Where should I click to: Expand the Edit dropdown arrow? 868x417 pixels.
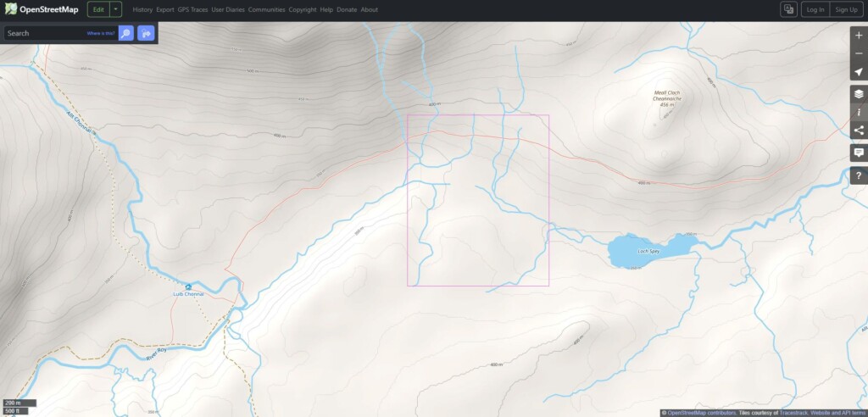(x=115, y=9)
